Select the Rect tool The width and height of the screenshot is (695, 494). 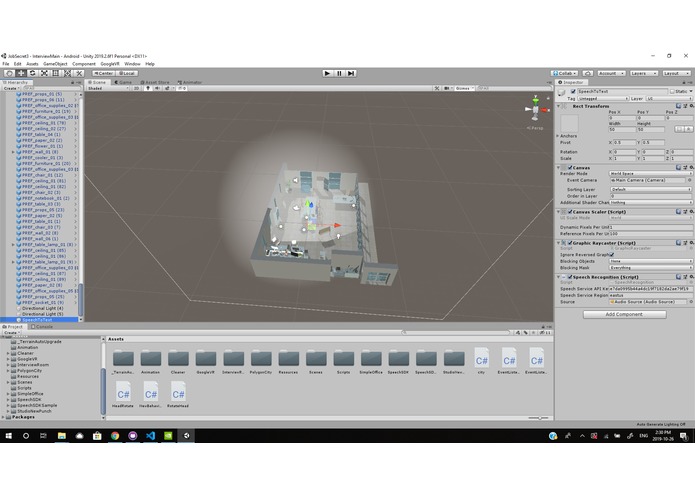coord(56,73)
